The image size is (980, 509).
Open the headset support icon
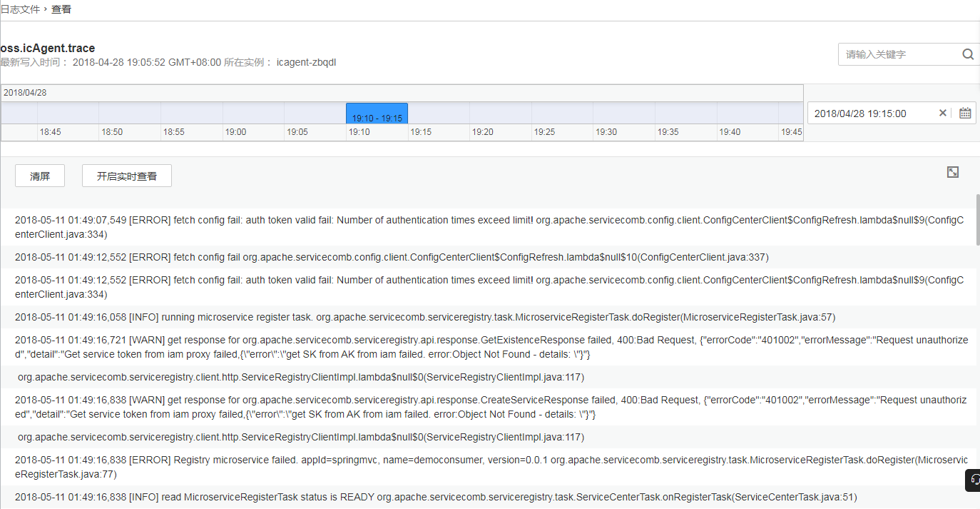(974, 480)
